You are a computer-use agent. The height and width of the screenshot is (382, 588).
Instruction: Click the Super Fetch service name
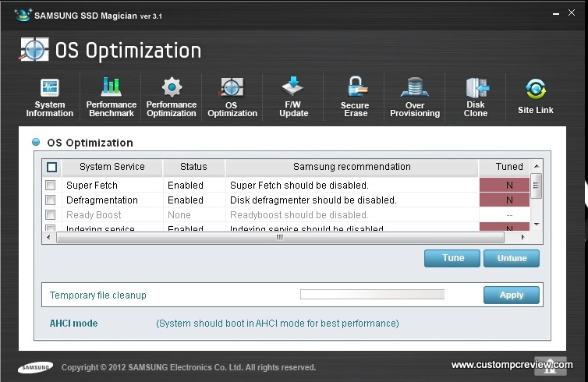point(92,186)
